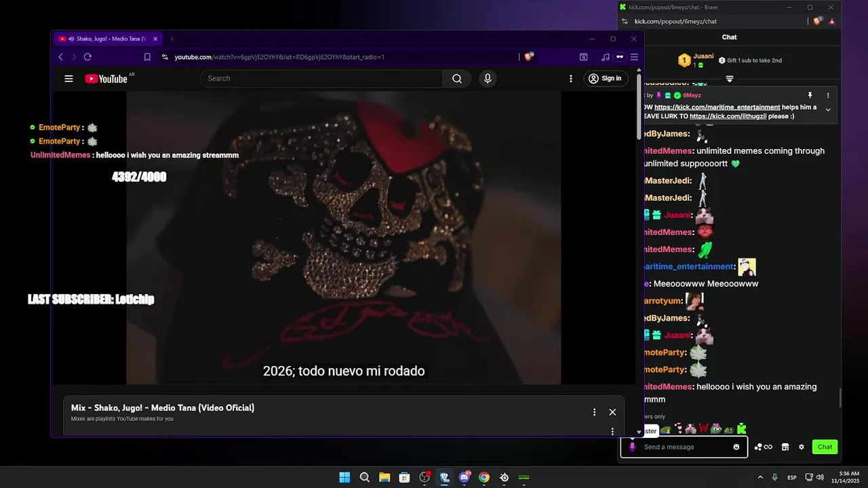The image size is (868, 488).
Task: Open the chat emoji picker
Action: point(736,447)
